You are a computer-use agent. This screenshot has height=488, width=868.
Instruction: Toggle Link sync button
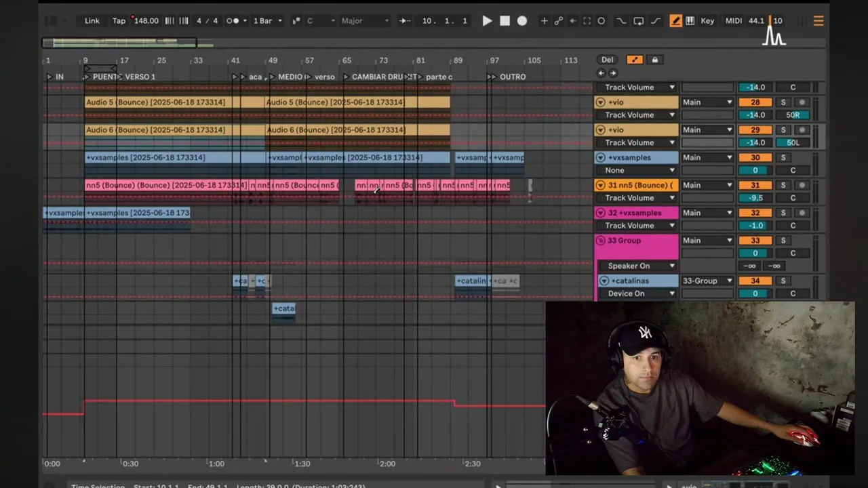92,21
